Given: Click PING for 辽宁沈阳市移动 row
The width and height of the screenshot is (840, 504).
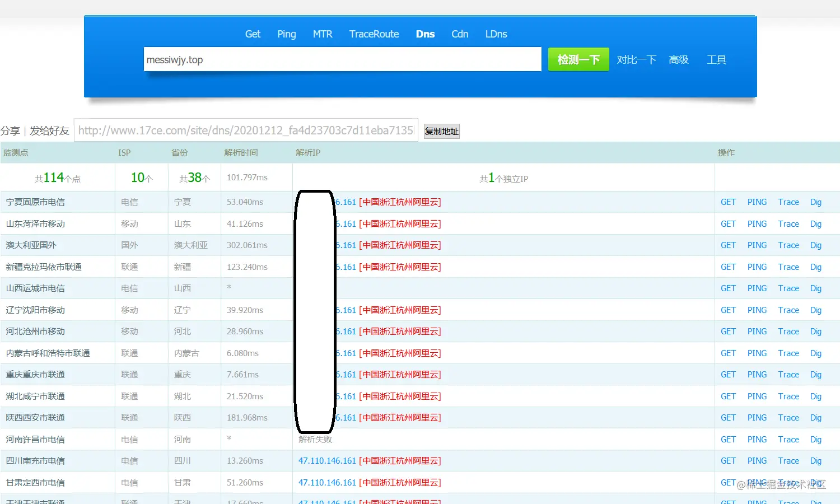Looking at the screenshot, I should click(757, 310).
